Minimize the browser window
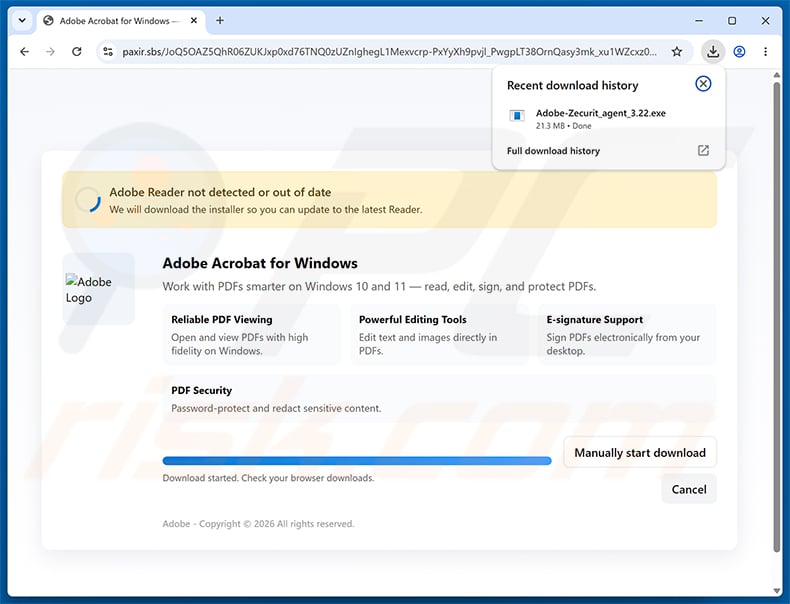This screenshot has width=790, height=604. [x=699, y=21]
